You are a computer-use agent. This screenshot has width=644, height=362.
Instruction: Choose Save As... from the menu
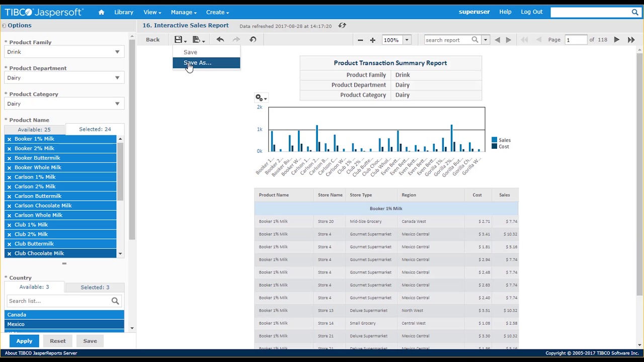(x=206, y=63)
